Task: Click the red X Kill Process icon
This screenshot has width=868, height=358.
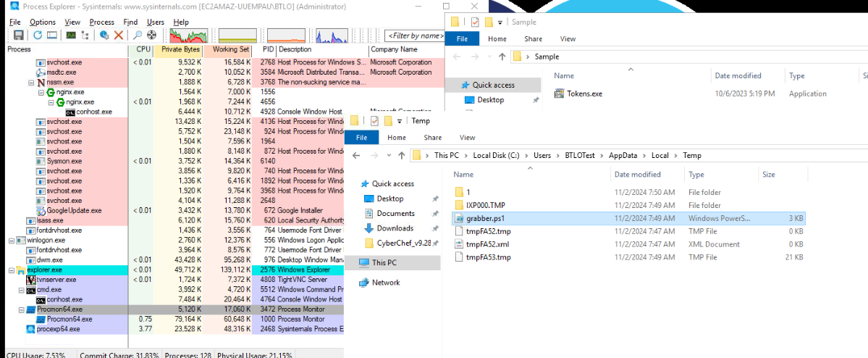Action: [119, 36]
